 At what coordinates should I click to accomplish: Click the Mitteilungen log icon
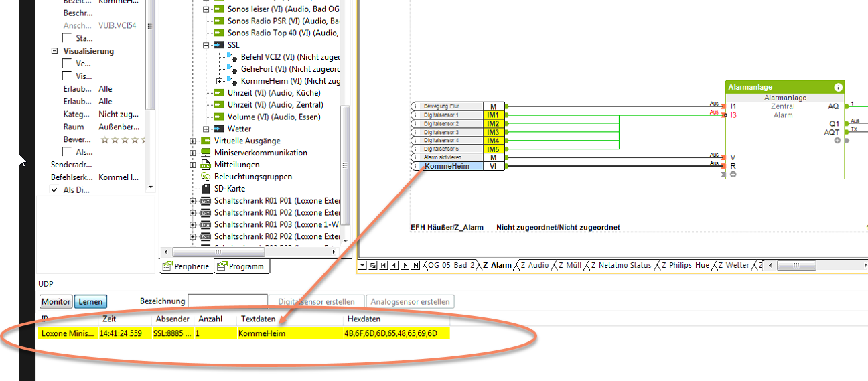click(x=206, y=165)
